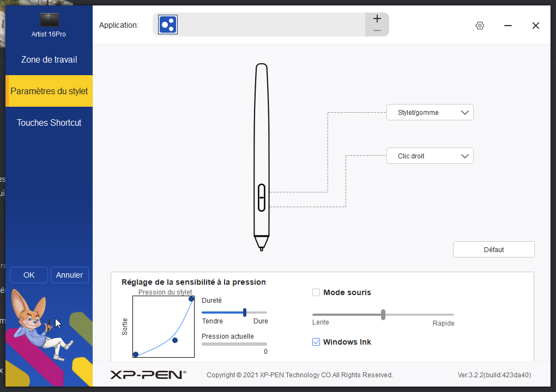The width and height of the screenshot is (556, 392).
Task: Click the XP-PEN logo in footer
Action: click(148, 375)
